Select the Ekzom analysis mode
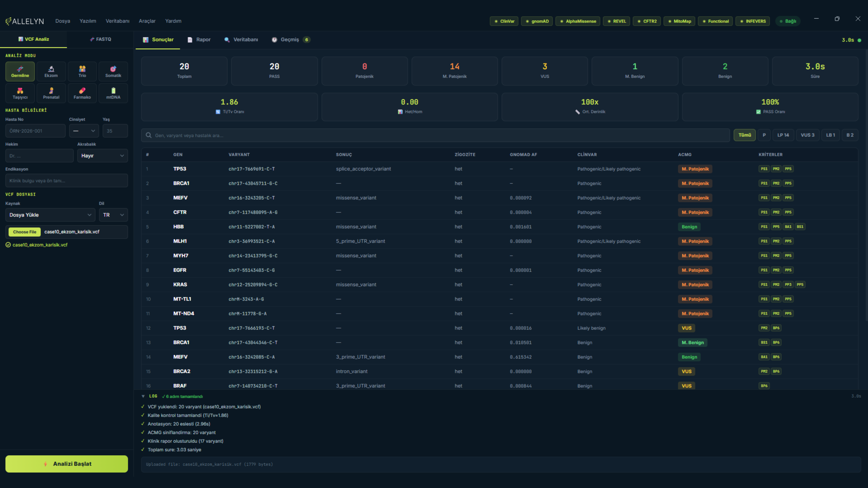Viewport: 868px width, 488px height. click(x=51, y=71)
